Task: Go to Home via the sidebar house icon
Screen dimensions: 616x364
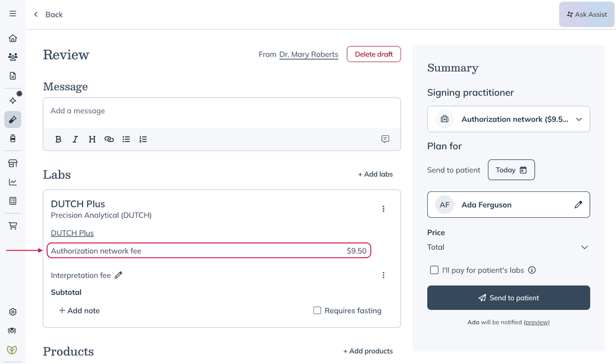Action: (x=13, y=38)
